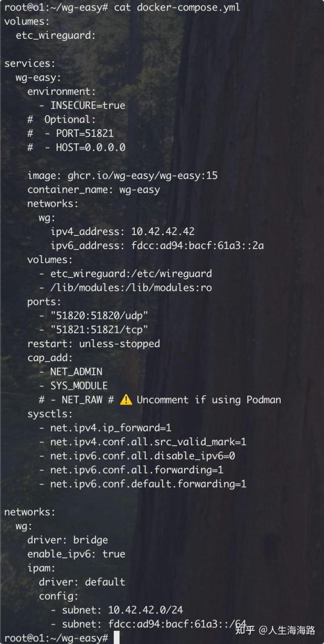The height and width of the screenshot is (644, 324).
Task: Click the 知乎 @人生海海路 watermark
Action: coord(276,630)
